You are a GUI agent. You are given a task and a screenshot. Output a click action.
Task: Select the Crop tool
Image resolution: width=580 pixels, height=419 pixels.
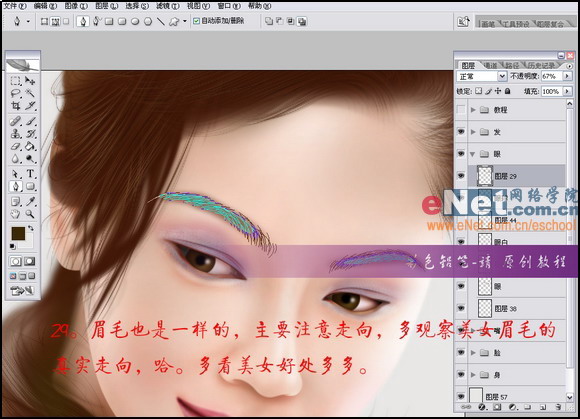pos(16,106)
